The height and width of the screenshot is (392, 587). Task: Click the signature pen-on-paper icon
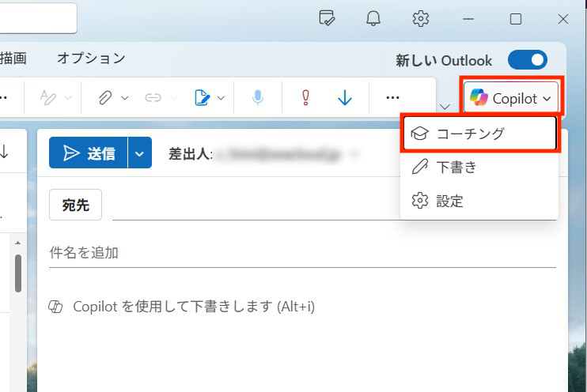click(x=203, y=98)
